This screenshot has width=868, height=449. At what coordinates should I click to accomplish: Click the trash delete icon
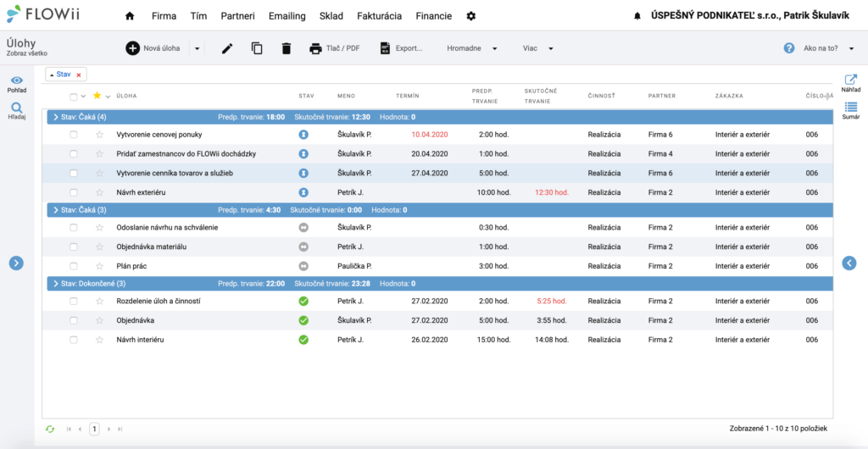(287, 48)
